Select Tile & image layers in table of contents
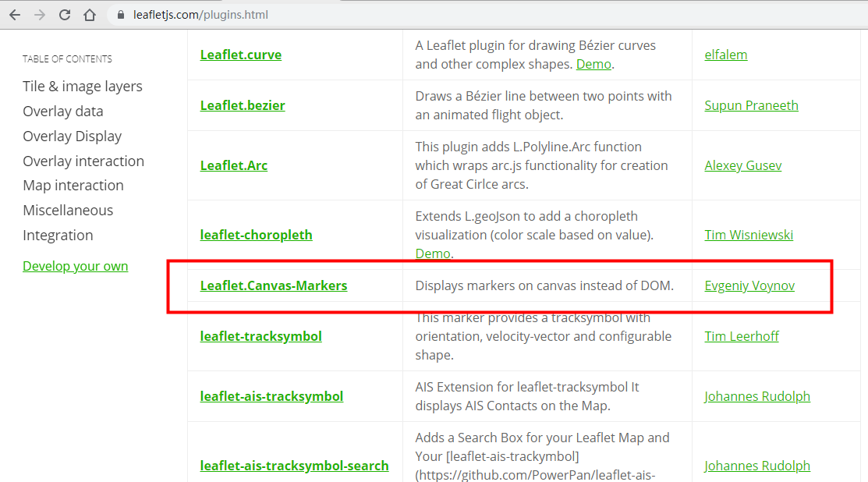This screenshot has width=868, height=482. 83,86
